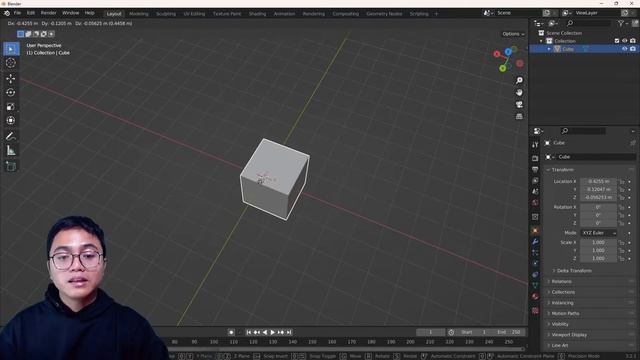Open the Object Data properties tab
The width and height of the screenshot is (640, 360).
click(535, 285)
